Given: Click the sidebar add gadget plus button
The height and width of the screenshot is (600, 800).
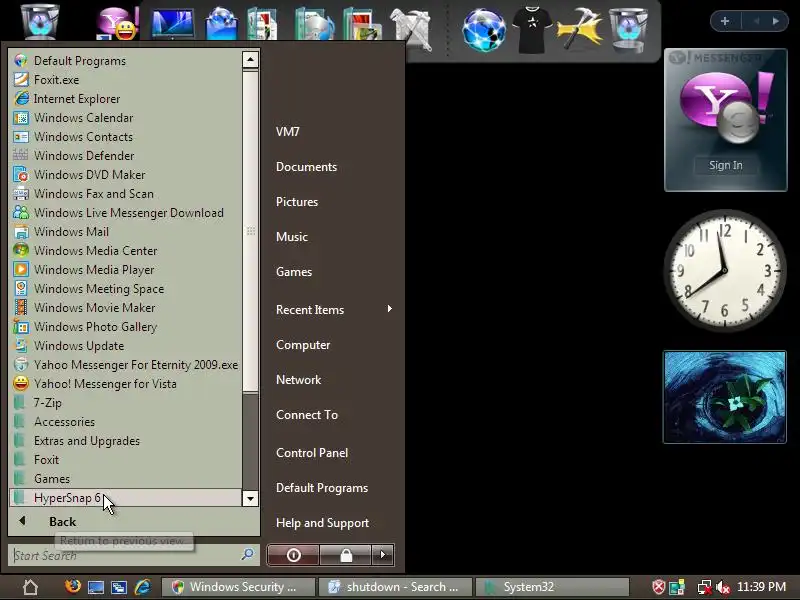Looking at the screenshot, I should (x=724, y=21).
